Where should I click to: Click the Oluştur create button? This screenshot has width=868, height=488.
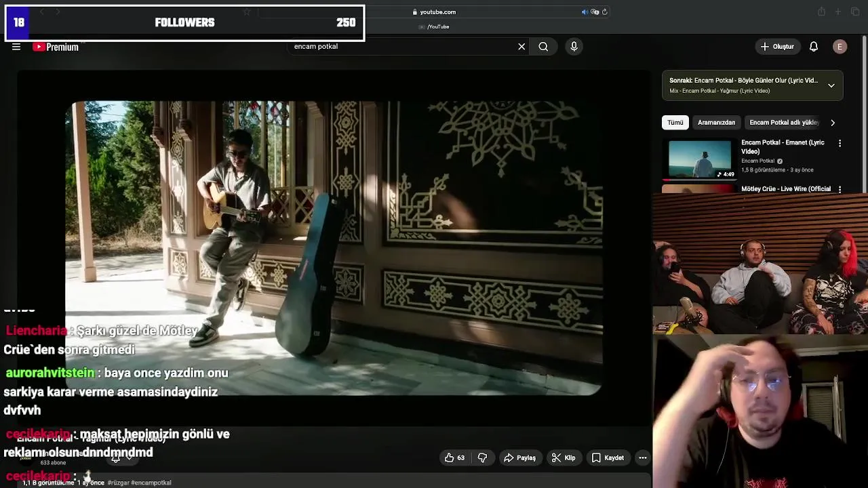click(777, 47)
